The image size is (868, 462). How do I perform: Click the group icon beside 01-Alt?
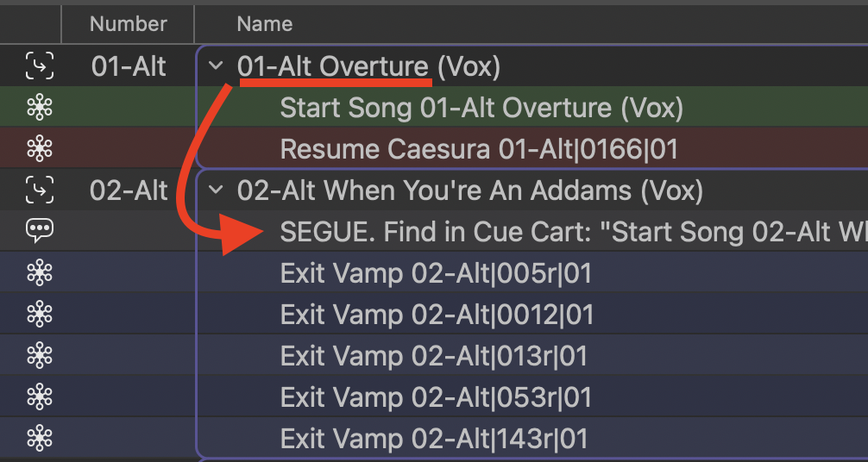[x=40, y=66]
